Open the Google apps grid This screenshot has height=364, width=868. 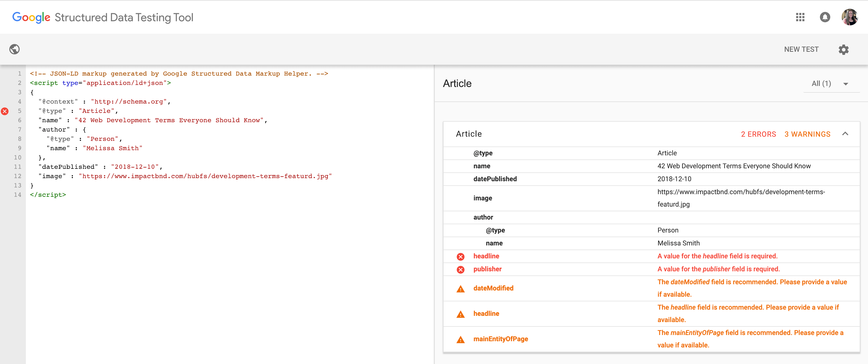tap(800, 17)
